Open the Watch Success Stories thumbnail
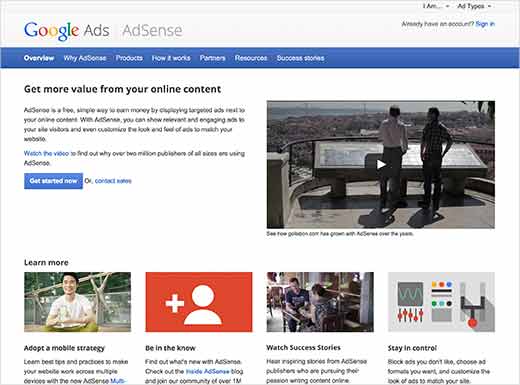520x385 pixels. (320, 302)
